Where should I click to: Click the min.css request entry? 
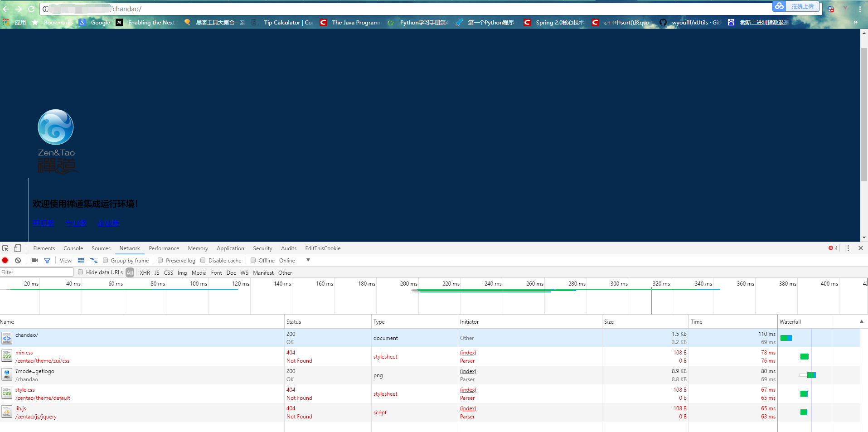24,353
